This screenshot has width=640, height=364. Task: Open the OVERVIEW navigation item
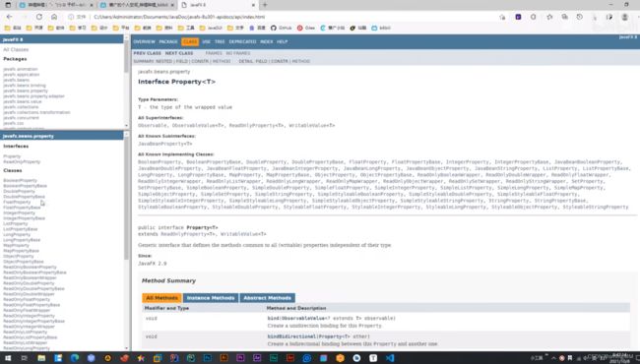144,41
